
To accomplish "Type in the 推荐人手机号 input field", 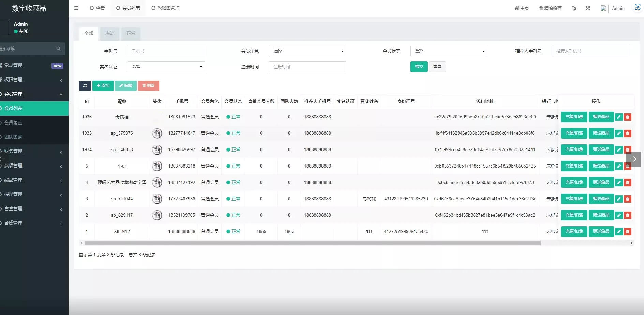I will [x=590, y=51].
